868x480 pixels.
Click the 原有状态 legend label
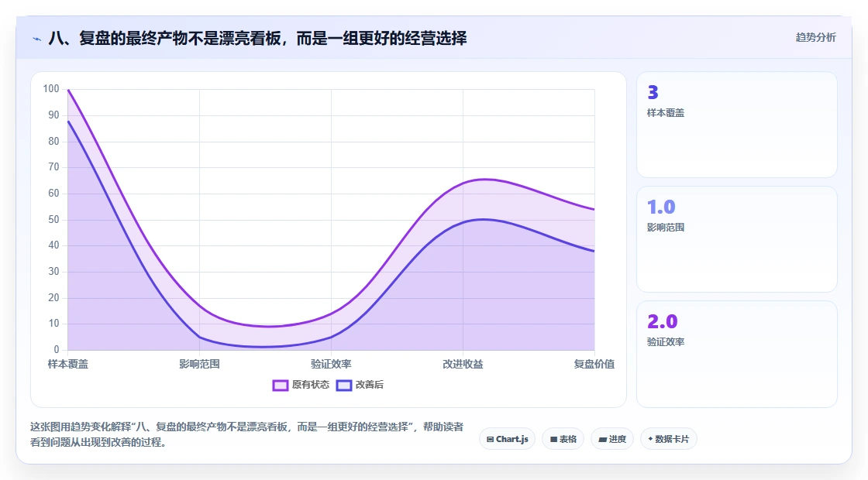coord(311,384)
